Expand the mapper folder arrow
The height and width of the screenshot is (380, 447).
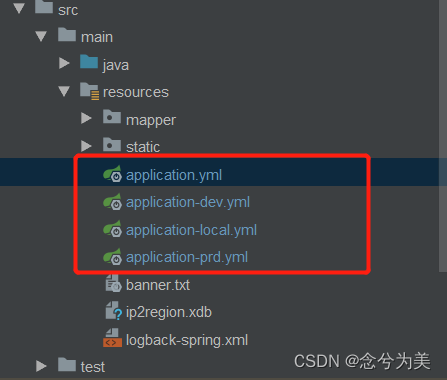86,118
